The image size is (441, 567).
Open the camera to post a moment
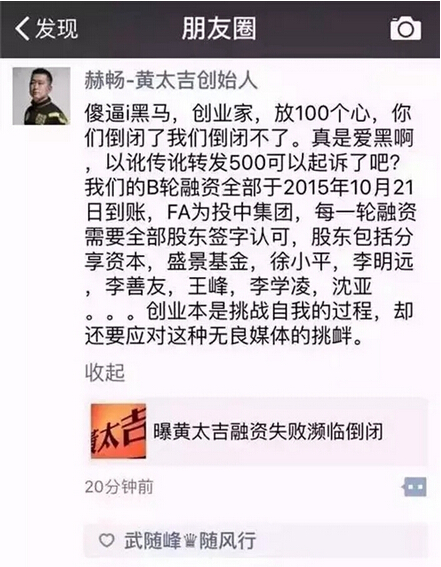[406, 28]
